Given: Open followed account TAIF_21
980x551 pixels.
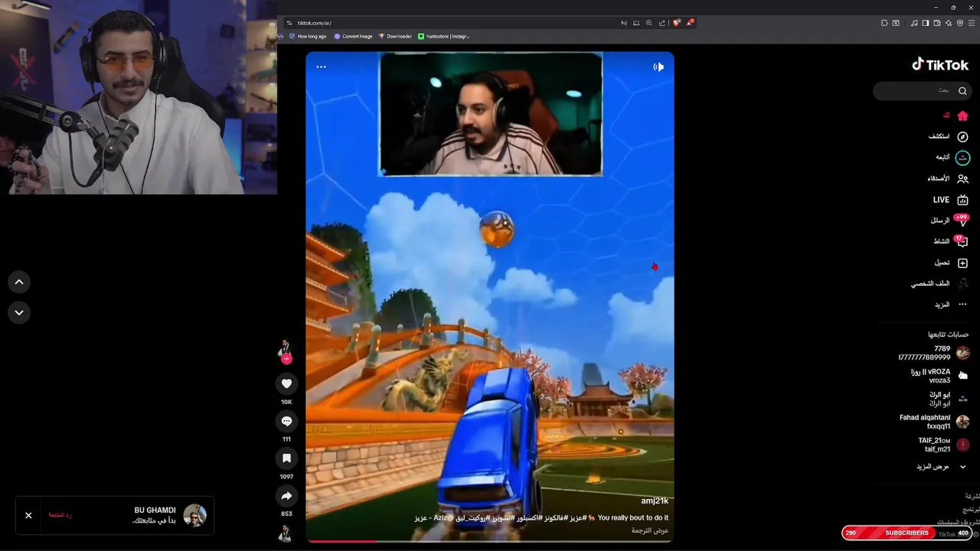Looking at the screenshot, I should (x=943, y=445).
